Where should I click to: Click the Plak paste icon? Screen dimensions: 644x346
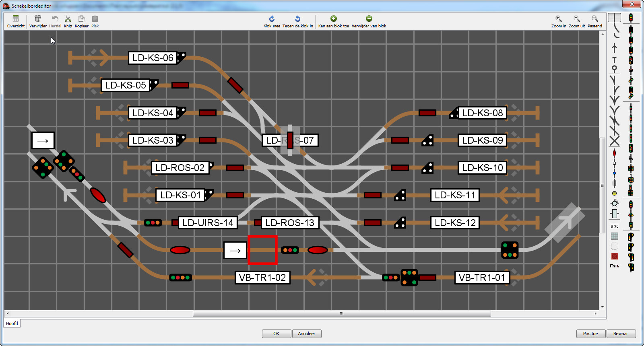95,21
